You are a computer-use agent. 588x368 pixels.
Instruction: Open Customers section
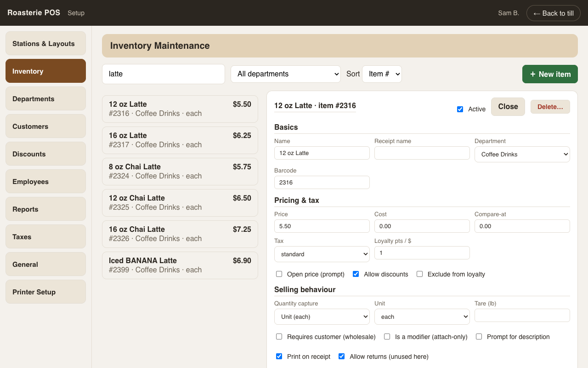point(45,126)
